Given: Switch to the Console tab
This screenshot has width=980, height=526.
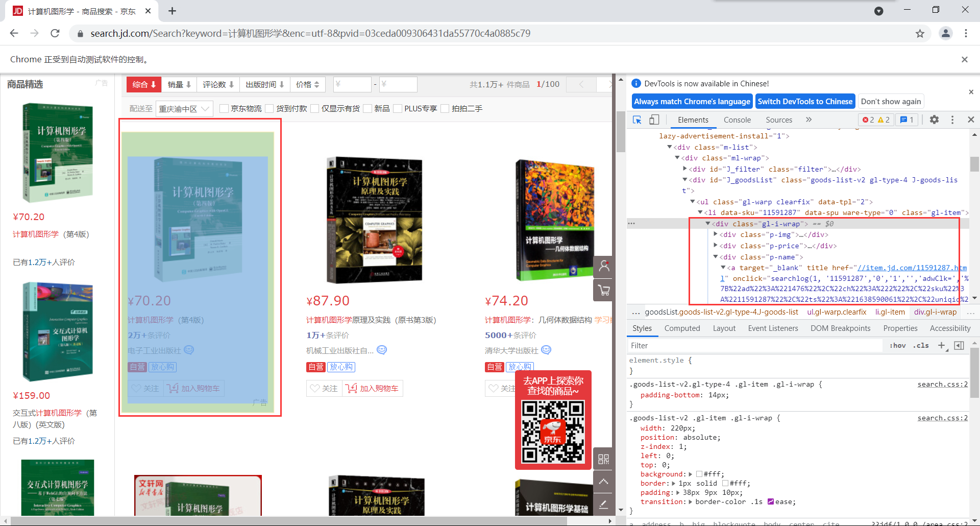Looking at the screenshot, I should pyautogui.click(x=737, y=120).
